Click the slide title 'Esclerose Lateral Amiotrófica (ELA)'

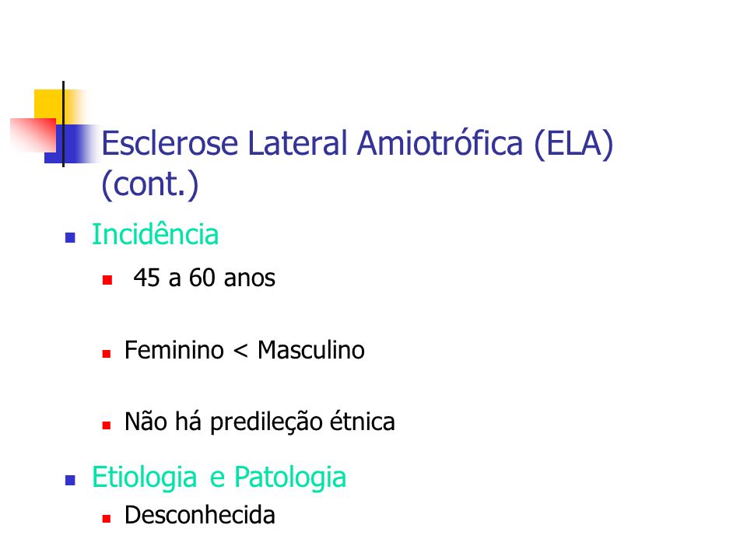(357, 144)
